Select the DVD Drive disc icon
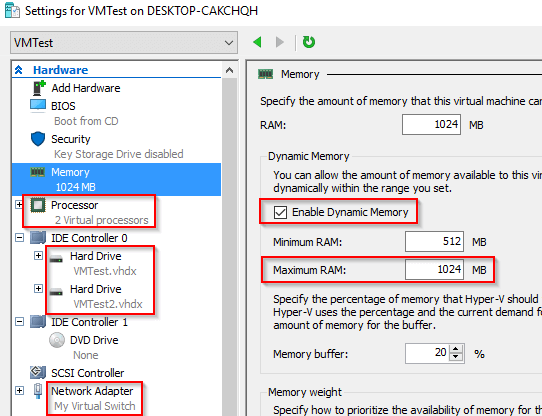 pos(57,340)
